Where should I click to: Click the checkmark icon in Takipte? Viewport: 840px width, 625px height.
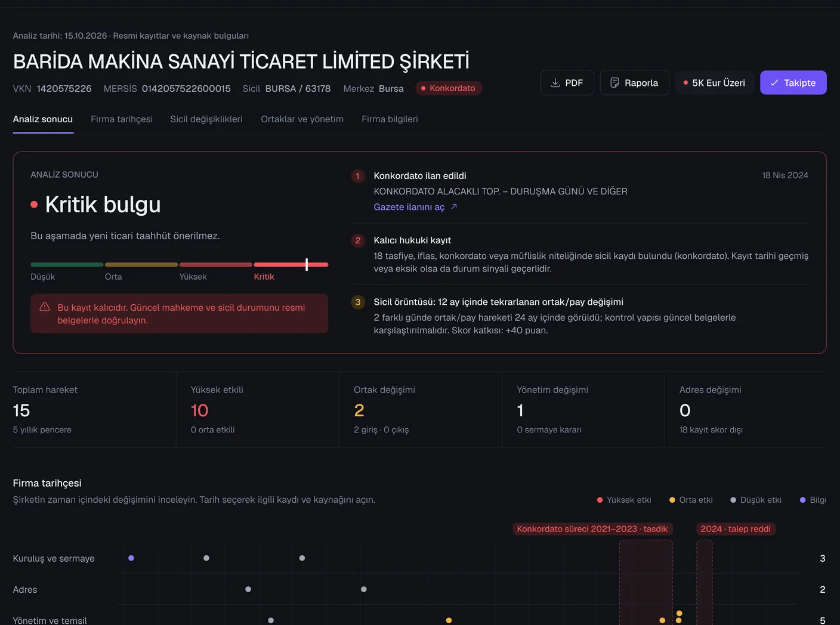coord(774,83)
